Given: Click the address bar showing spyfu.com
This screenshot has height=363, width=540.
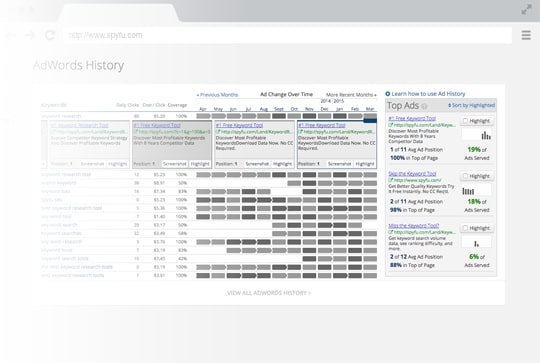Looking at the screenshot, I should click(288, 35).
